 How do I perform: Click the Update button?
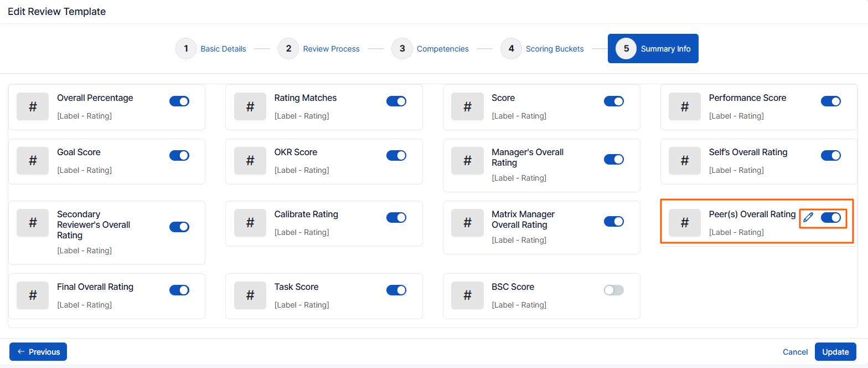[835, 352]
